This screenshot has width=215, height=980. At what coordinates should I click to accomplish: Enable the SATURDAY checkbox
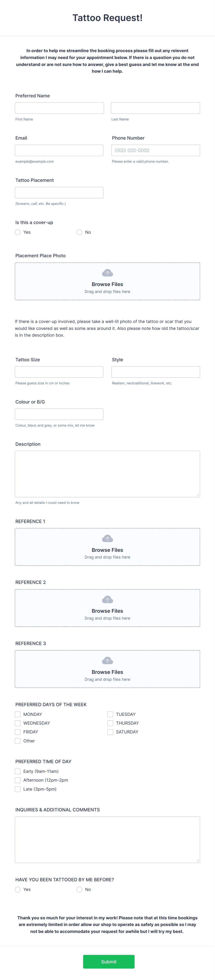(110, 732)
